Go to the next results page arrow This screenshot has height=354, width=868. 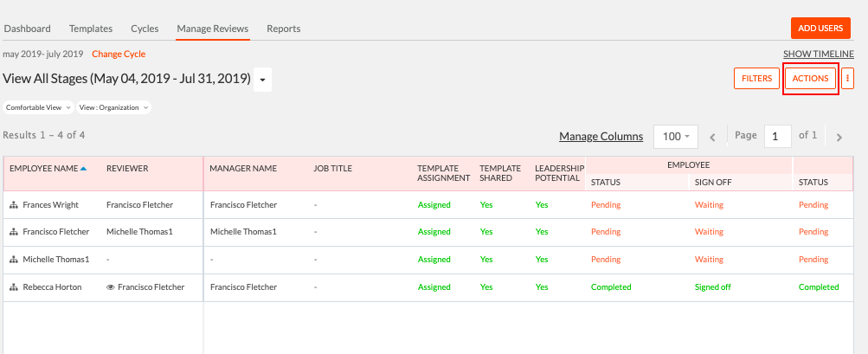839,137
